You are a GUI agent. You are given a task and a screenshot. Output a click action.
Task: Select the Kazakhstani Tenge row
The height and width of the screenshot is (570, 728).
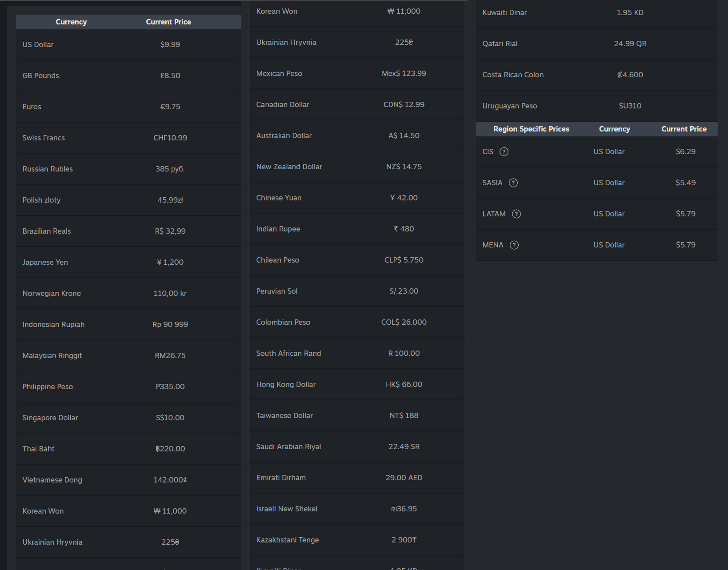click(357, 540)
